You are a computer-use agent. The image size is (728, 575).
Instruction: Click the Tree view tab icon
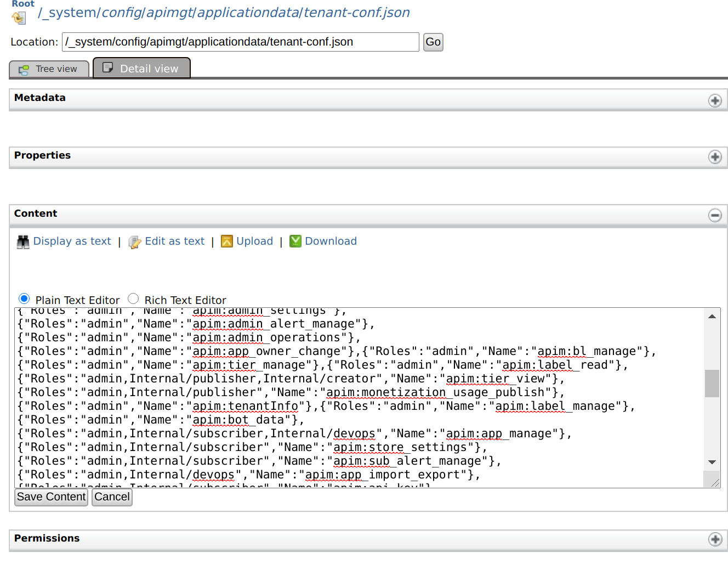(23, 69)
